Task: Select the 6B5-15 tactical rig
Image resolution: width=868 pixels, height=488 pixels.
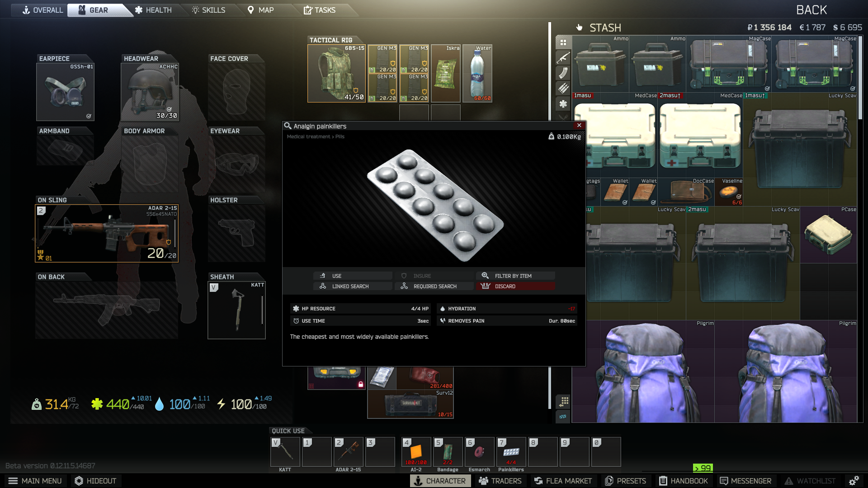Action: click(336, 73)
